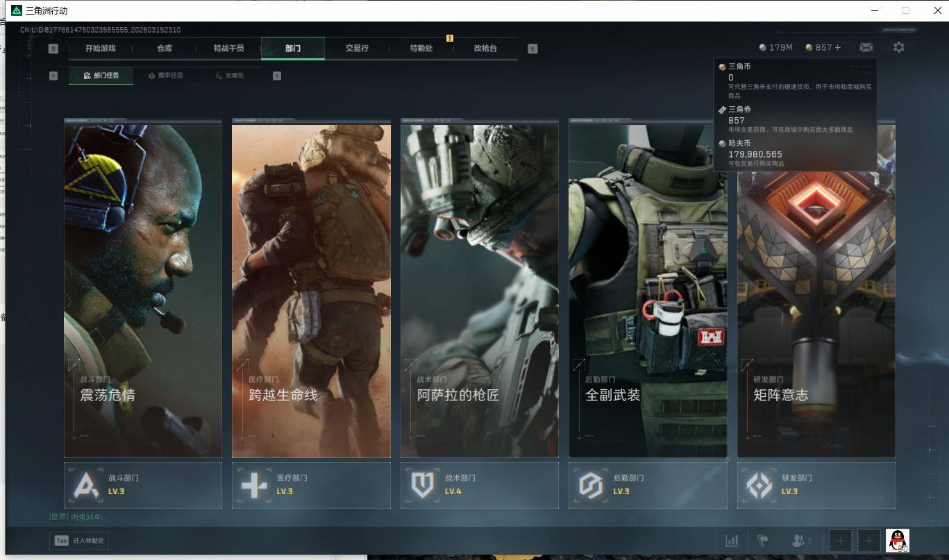Click the QQ penguin player avatar

point(897,540)
